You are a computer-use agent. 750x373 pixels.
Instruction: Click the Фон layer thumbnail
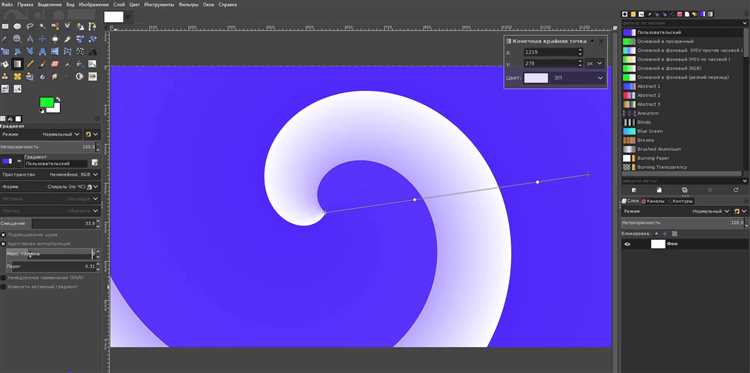click(x=658, y=244)
